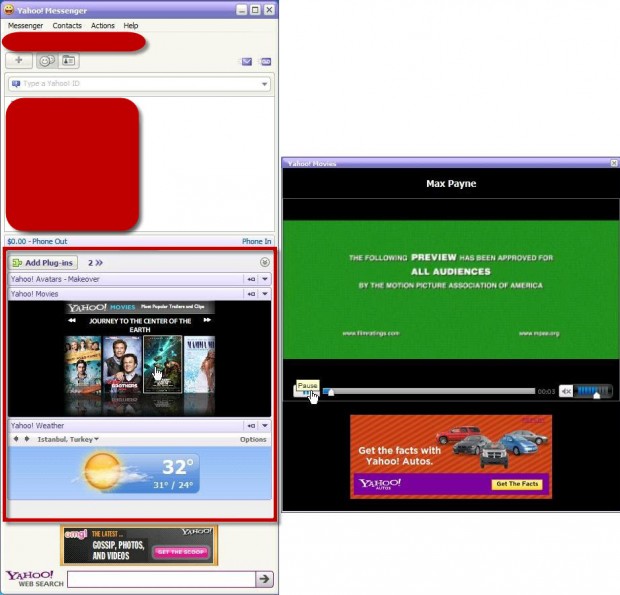
Task: Submit web search with the arrow button
Action: [x=264, y=579]
